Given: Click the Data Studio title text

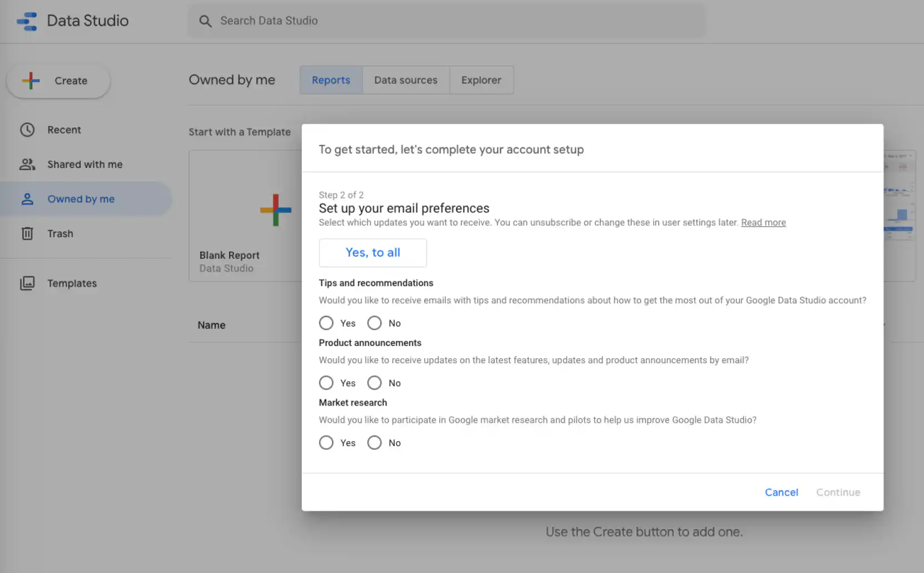Looking at the screenshot, I should coord(88,21).
